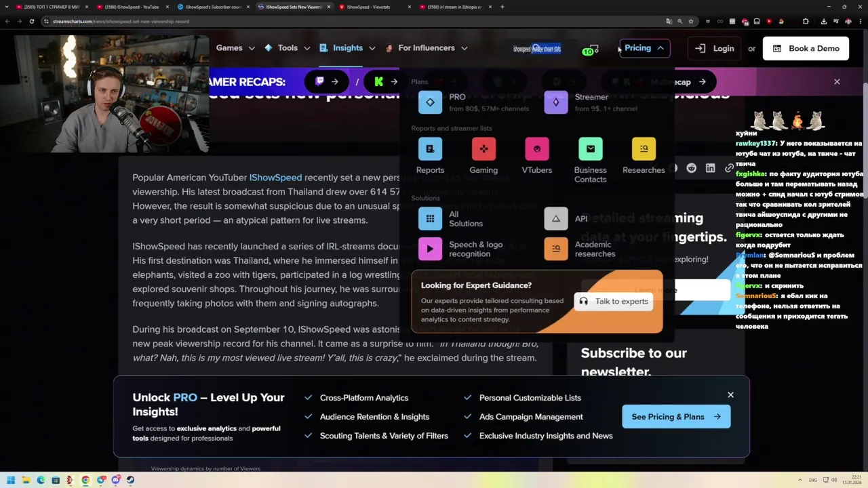Click the fxgishka username in chat
Image resolution: width=868 pixels, height=488 pixels.
coord(751,174)
